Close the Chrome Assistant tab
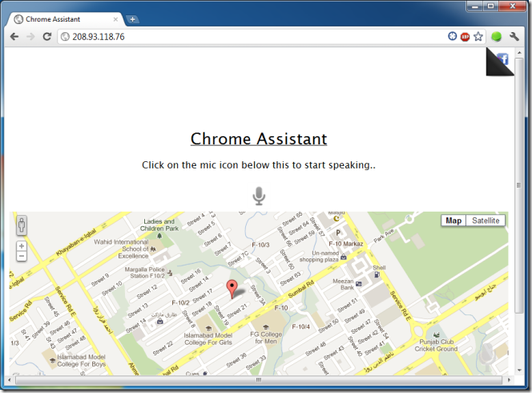The width and height of the screenshot is (532, 393). 115,19
